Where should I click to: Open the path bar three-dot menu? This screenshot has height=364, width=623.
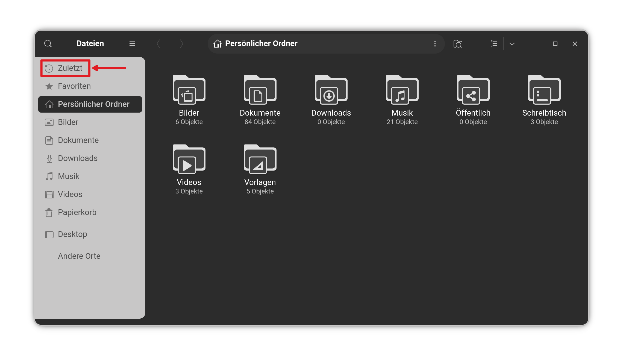(x=435, y=44)
